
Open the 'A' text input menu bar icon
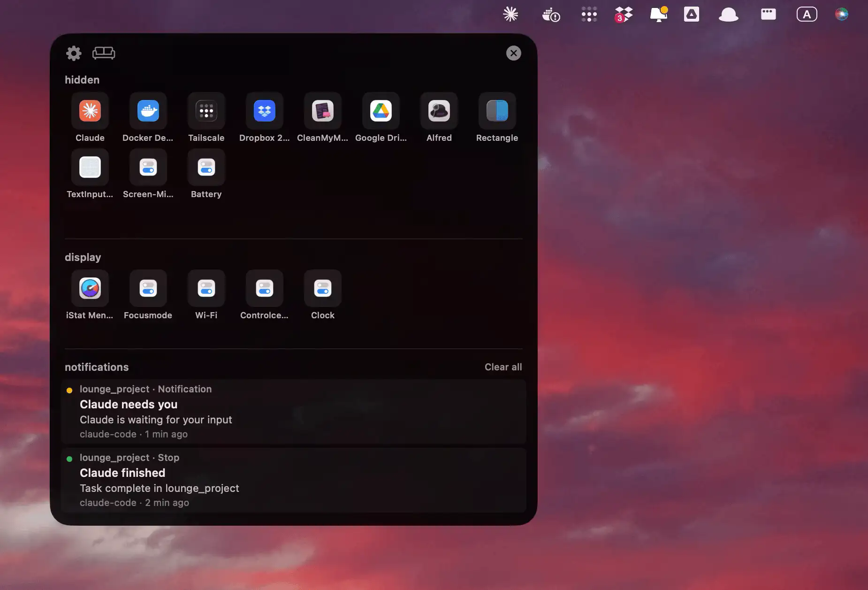(807, 15)
